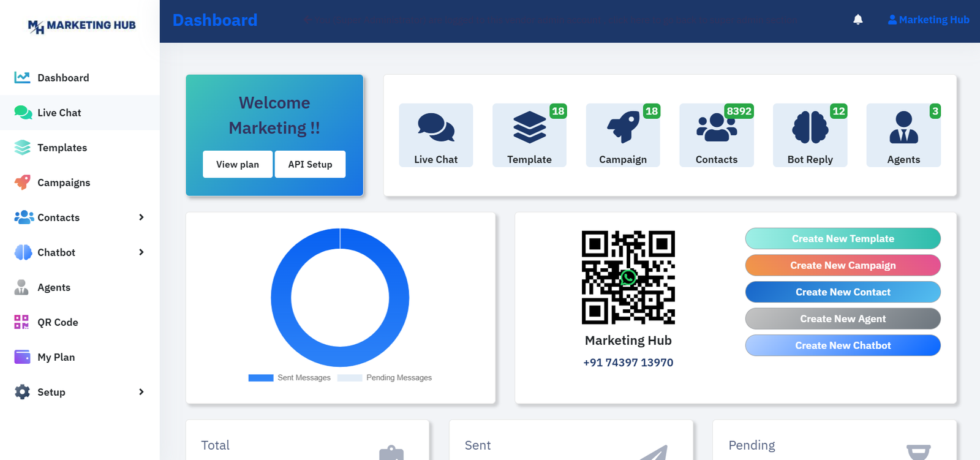Click the View plan button

pos(238,164)
